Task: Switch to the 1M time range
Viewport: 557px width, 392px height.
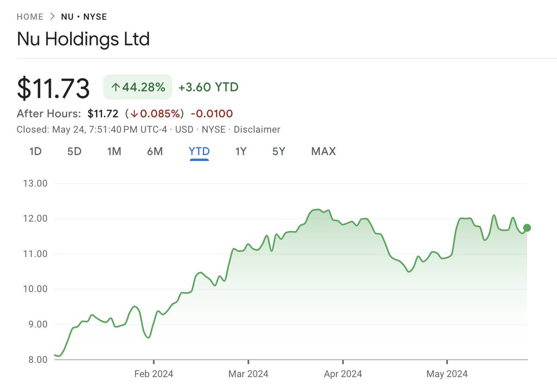Action: 114,151
